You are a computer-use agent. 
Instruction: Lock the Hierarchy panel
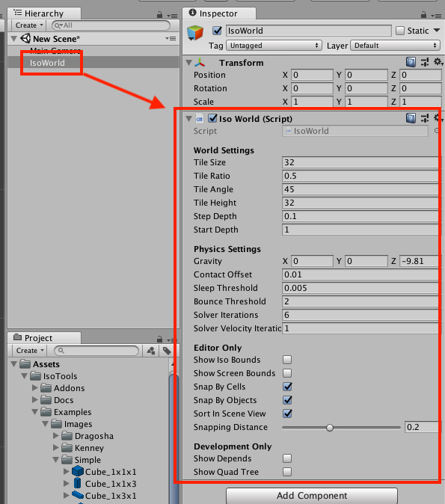(x=159, y=14)
